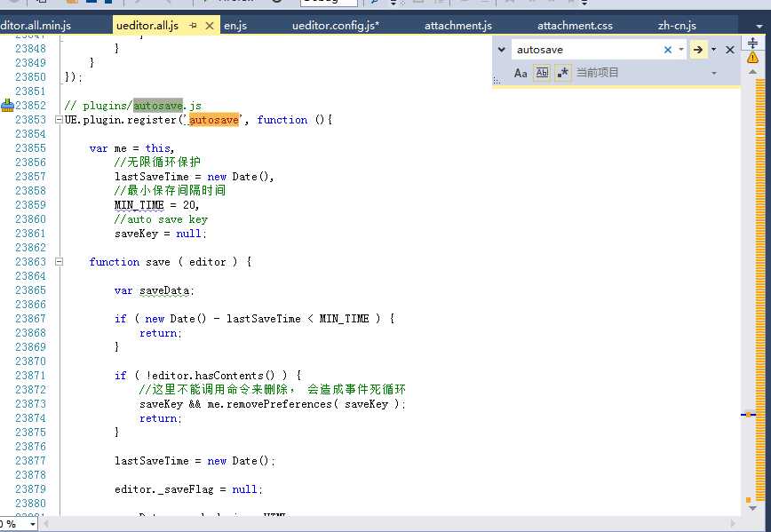Expand find panel to show replace
Viewport: 771px width, 532px height.
point(502,50)
